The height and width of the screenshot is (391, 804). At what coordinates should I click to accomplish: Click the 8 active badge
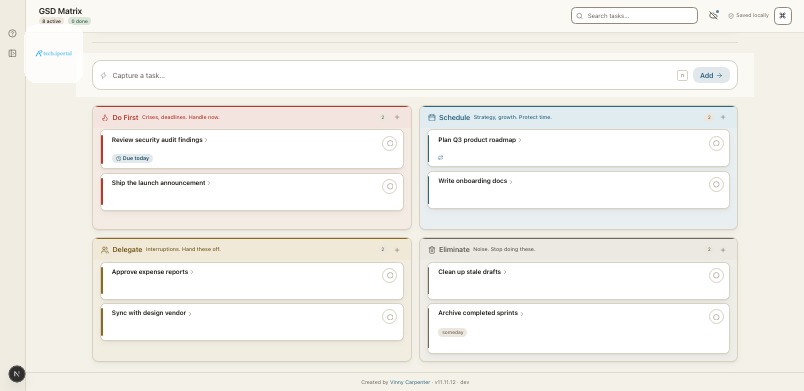[51, 22]
